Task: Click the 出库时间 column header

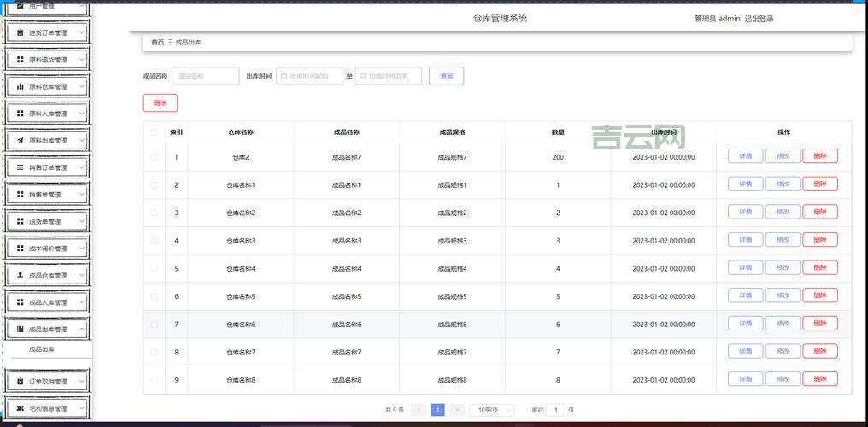Action: point(663,132)
